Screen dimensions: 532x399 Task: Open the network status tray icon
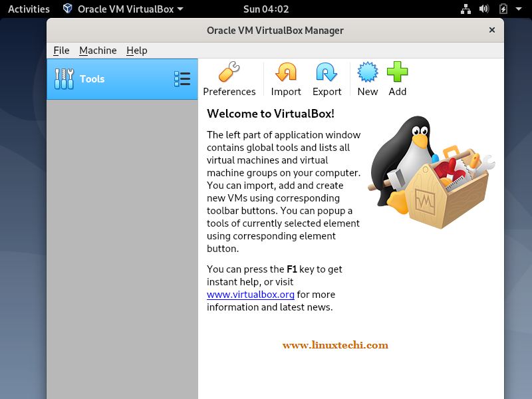coord(465,9)
